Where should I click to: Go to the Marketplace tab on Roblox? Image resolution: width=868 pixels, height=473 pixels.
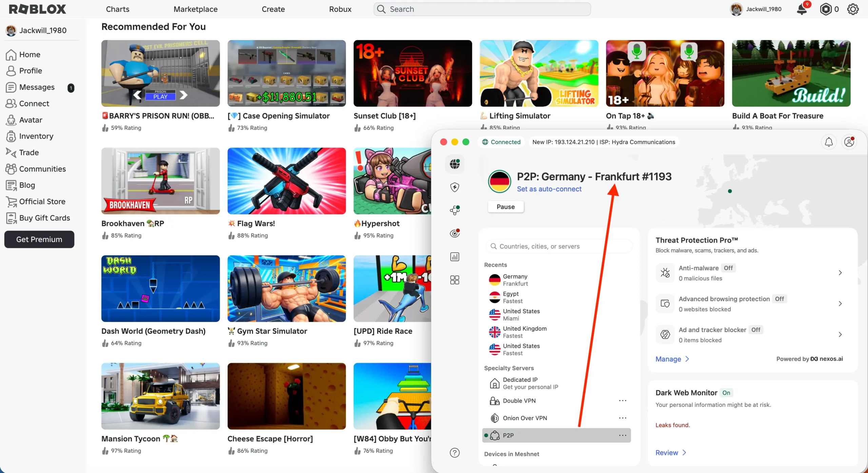(195, 9)
